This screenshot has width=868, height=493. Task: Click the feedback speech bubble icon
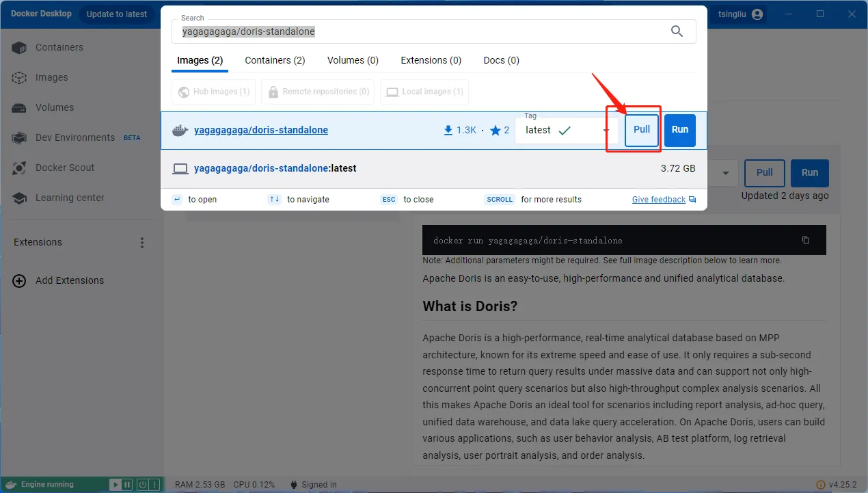692,200
